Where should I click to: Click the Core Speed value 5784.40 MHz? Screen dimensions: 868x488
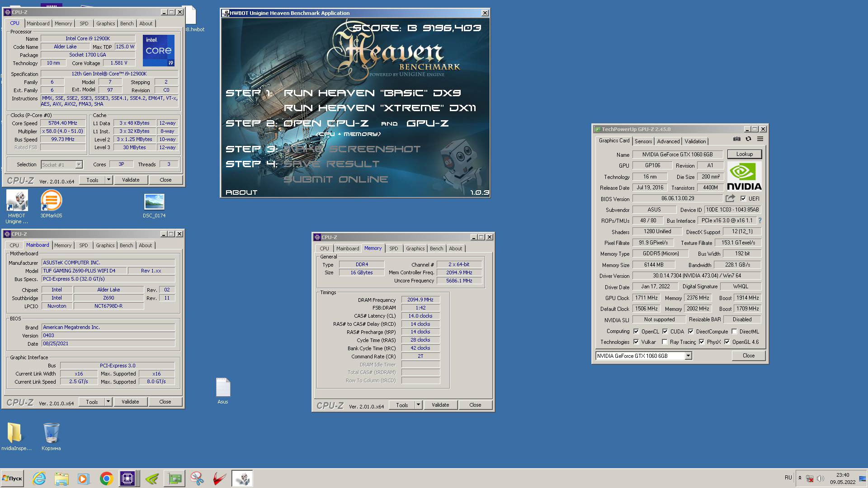click(x=63, y=123)
